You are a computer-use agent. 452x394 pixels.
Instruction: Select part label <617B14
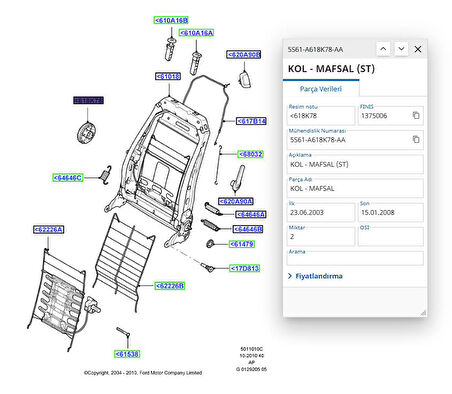[x=252, y=121]
